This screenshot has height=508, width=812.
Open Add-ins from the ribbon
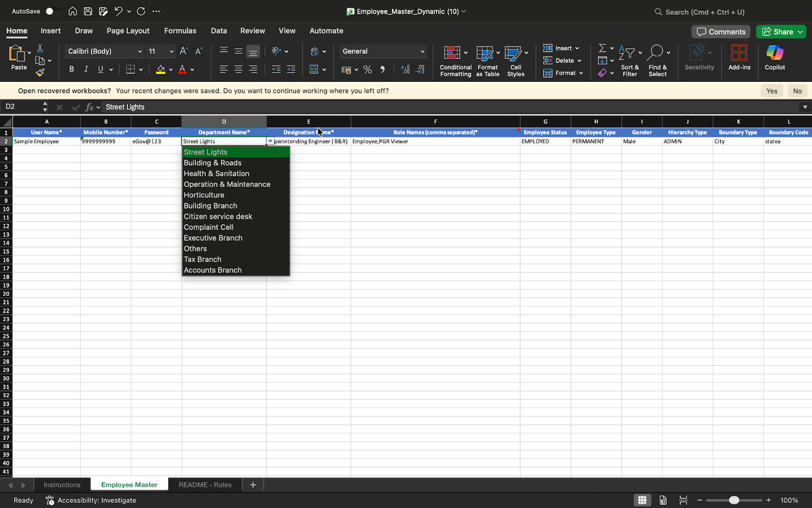pos(739,57)
